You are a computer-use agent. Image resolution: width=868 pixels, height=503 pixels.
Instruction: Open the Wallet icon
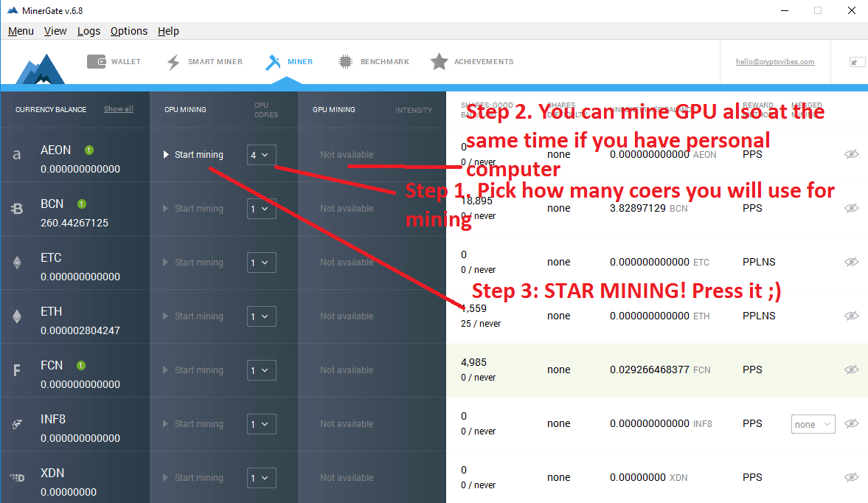[x=97, y=61]
